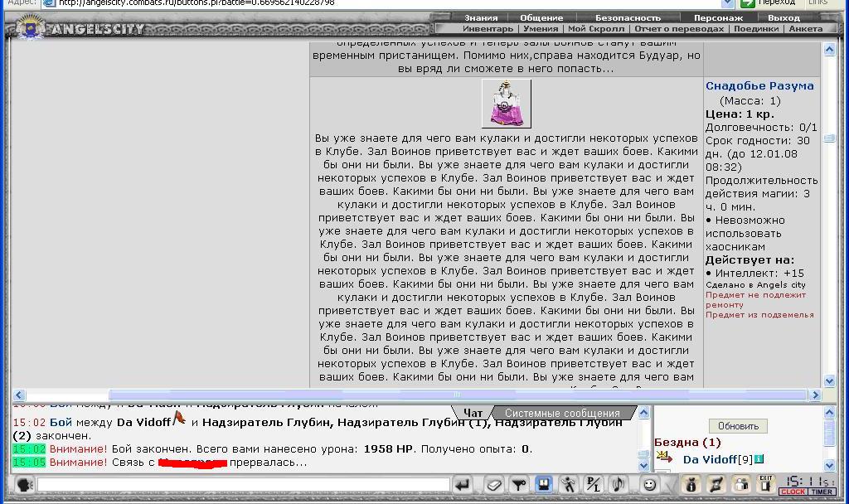The height and width of the screenshot is (504, 849).
Task: Open the Анкета submenu link
Action: 806,29
